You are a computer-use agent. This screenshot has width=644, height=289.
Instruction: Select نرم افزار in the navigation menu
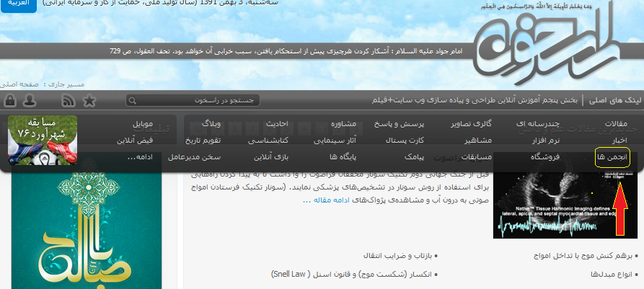click(x=547, y=141)
